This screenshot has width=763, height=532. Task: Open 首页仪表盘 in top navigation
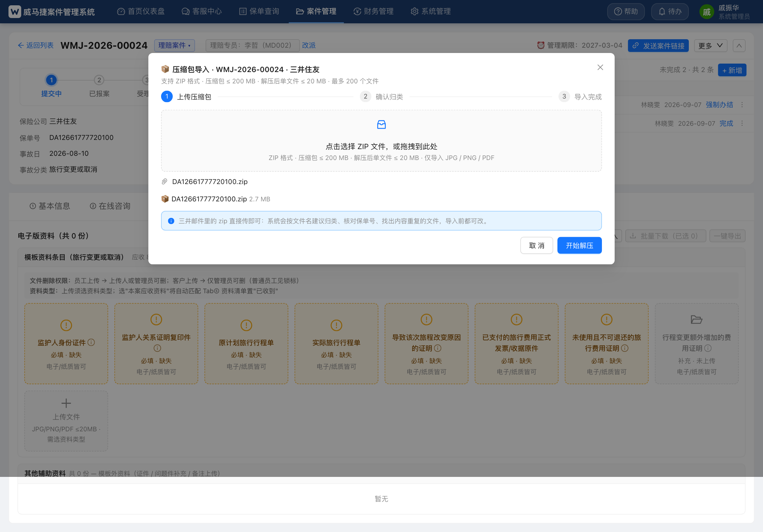pyautogui.click(x=141, y=12)
